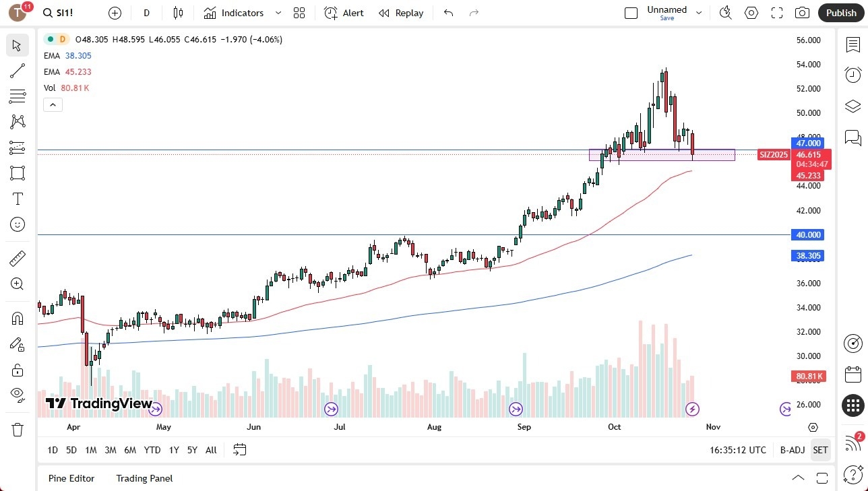This screenshot has width=868, height=491.
Task: Select the Measure ruler tool
Action: 18,258
